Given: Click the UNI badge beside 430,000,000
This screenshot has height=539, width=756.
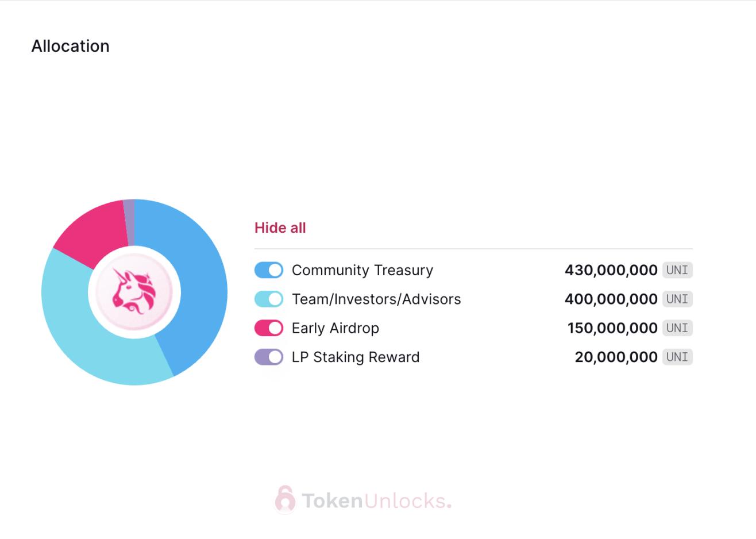Looking at the screenshot, I should click(x=677, y=270).
